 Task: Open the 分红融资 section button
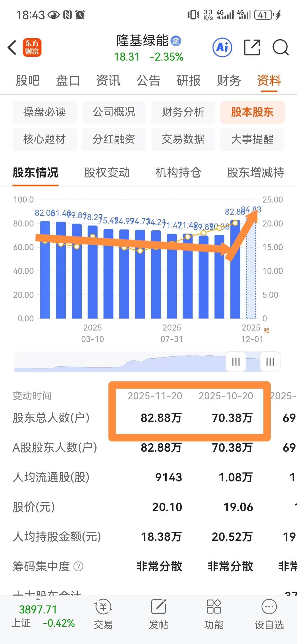pos(114,139)
